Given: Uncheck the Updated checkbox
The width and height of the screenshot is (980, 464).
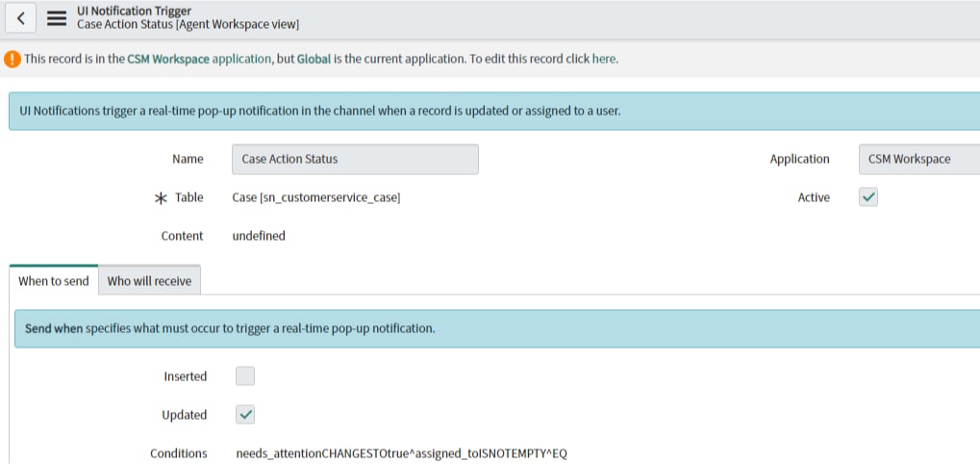Looking at the screenshot, I should click(x=245, y=415).
